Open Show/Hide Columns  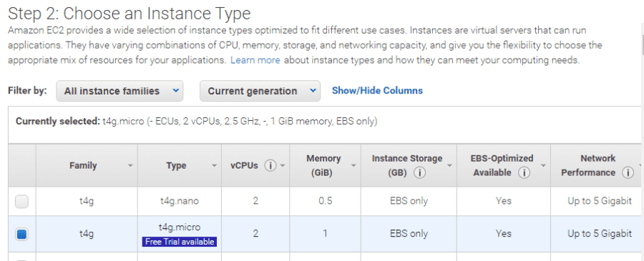(x=377, y=90)
